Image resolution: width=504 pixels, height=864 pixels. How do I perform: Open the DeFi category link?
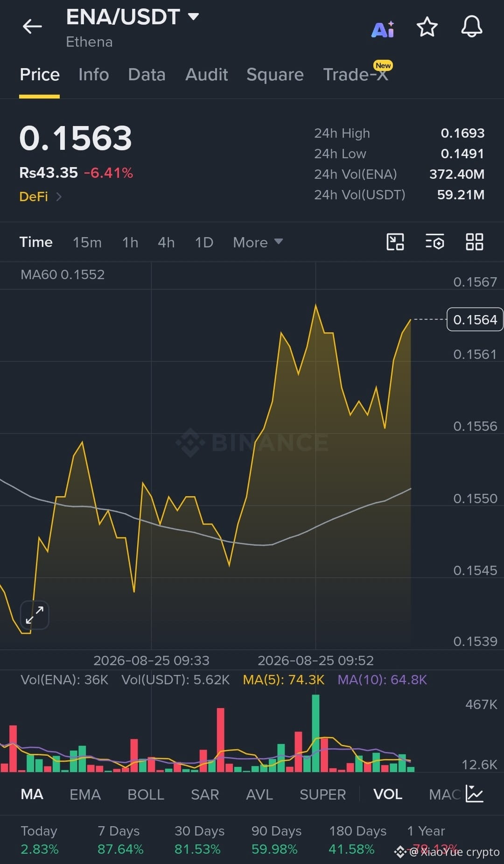click(x=41, y=197)
